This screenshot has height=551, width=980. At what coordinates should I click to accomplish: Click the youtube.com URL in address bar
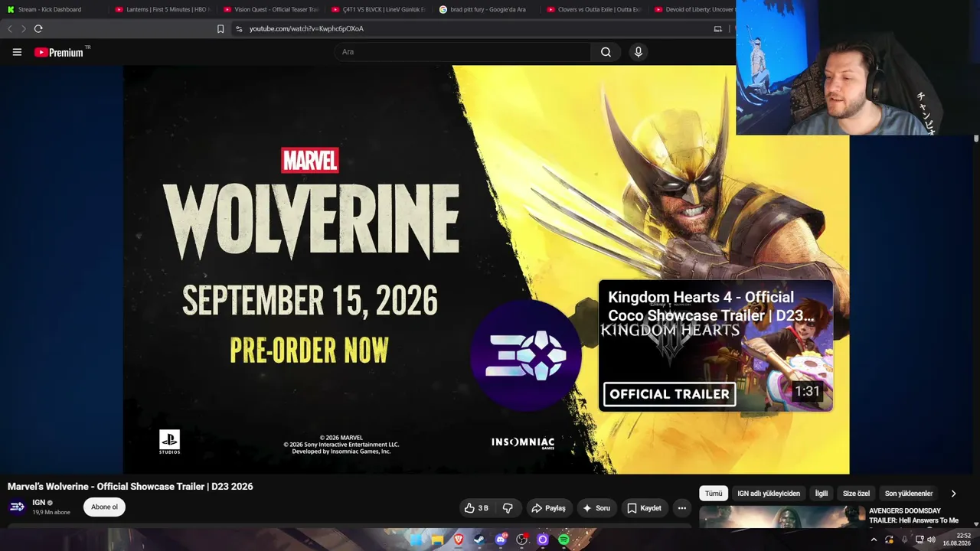[x=306, y=29]
